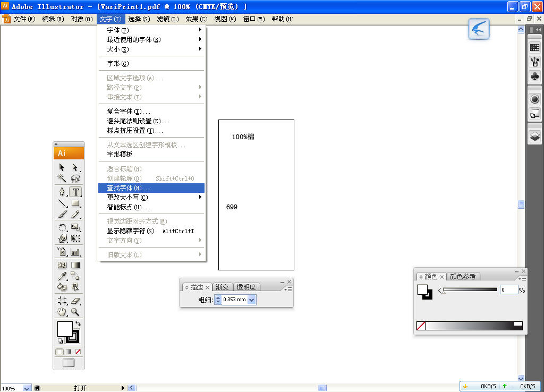The image size is (544, 392).
Task: Expand the 大小 (Z) submenu
Action: (x=151, y=49)
